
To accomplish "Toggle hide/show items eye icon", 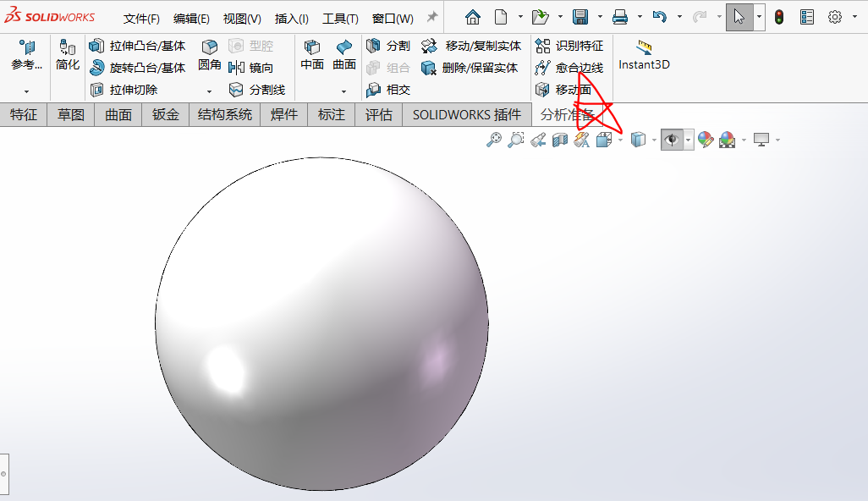I will point(671,140).
